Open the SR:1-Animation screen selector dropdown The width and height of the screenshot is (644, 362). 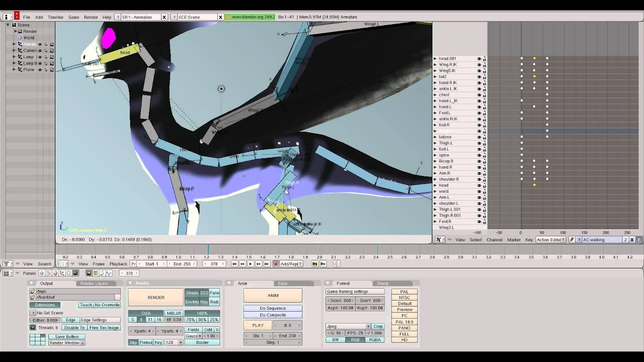point(119,17)
